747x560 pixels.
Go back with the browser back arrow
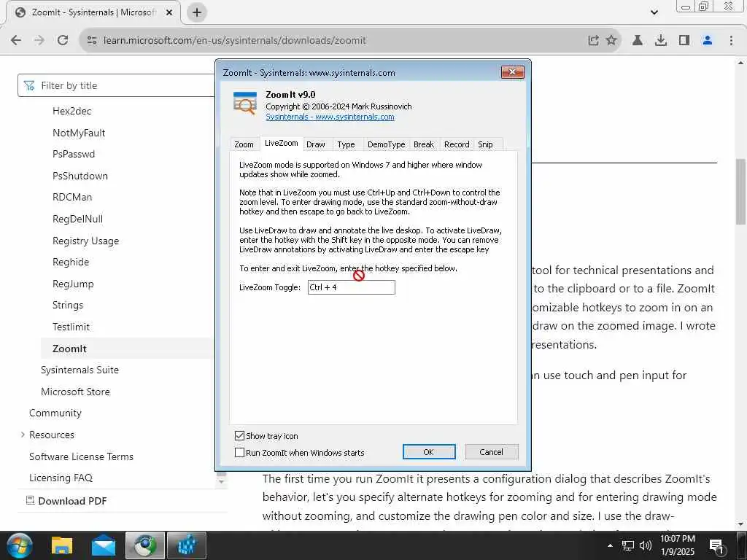click(x=16, y=40)
